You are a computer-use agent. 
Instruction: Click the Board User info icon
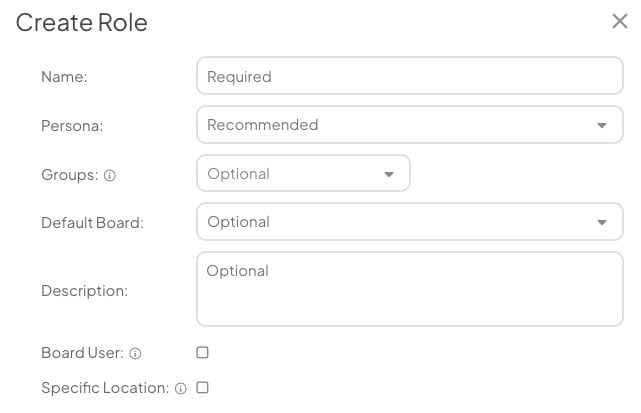point(135,353)
